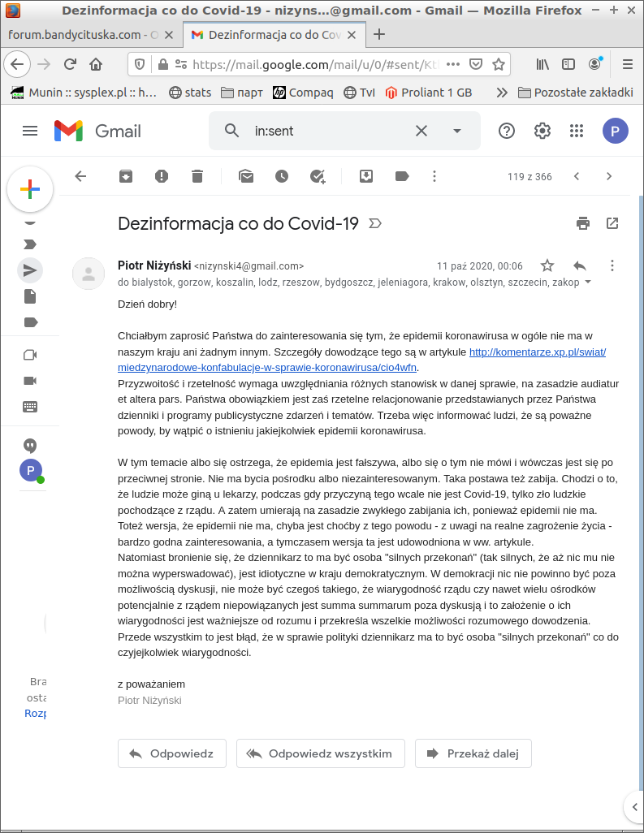The image size is (644, 833).
Task: Open labels icon in email toolbar
Action: [402, 176]
